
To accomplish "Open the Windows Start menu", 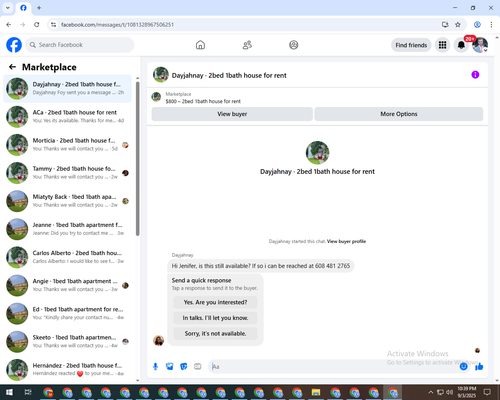I will coord(9,392).
